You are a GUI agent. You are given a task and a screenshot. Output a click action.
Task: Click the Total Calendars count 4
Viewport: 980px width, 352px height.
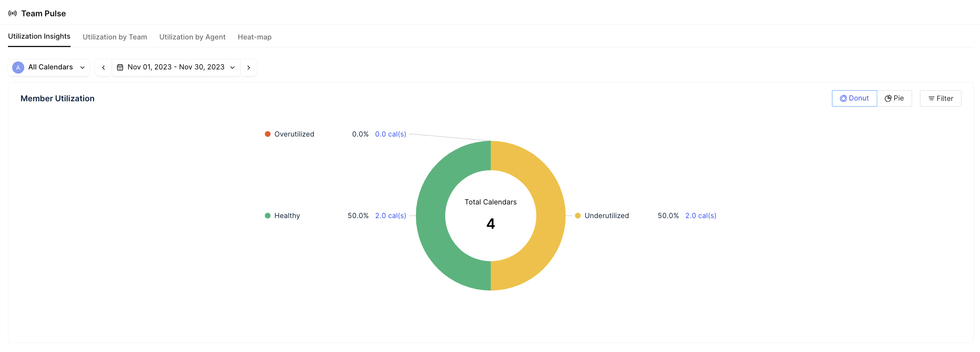click(490, 223)
